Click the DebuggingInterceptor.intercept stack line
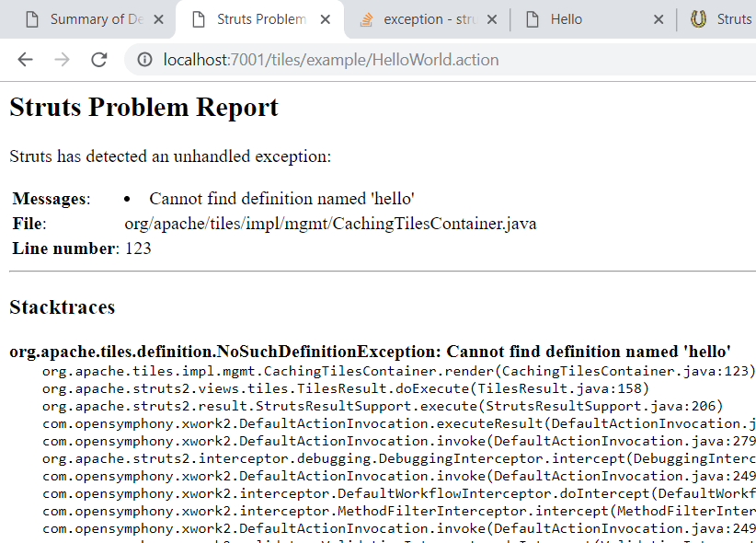The image size is (756, 543). point(399,458)
